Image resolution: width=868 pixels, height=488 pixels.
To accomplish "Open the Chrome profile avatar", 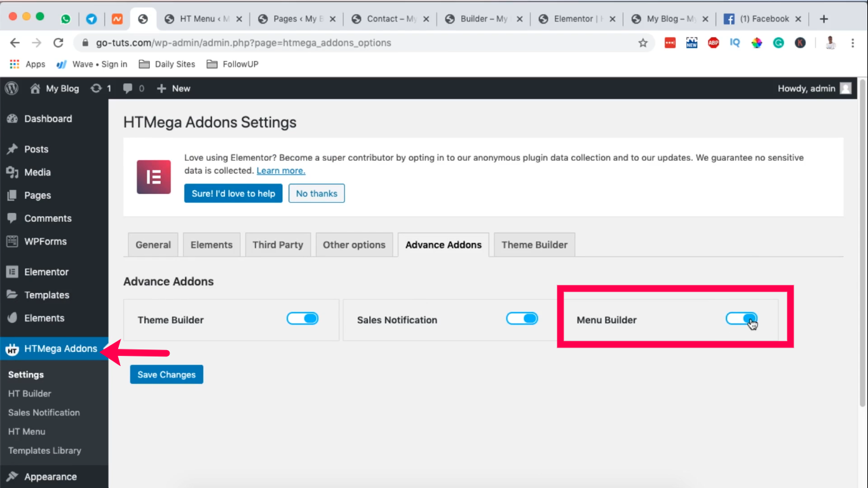I will point(830,43).
